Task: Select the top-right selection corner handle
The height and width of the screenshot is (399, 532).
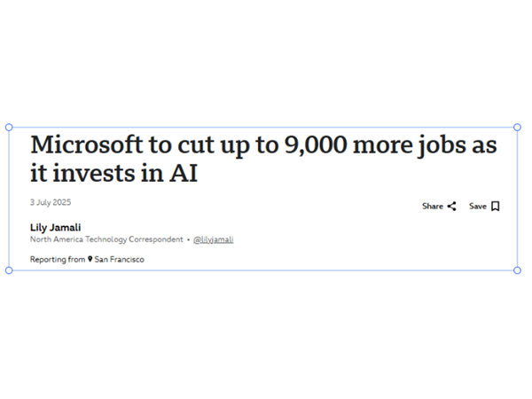Action: click(x=517, y=127)
